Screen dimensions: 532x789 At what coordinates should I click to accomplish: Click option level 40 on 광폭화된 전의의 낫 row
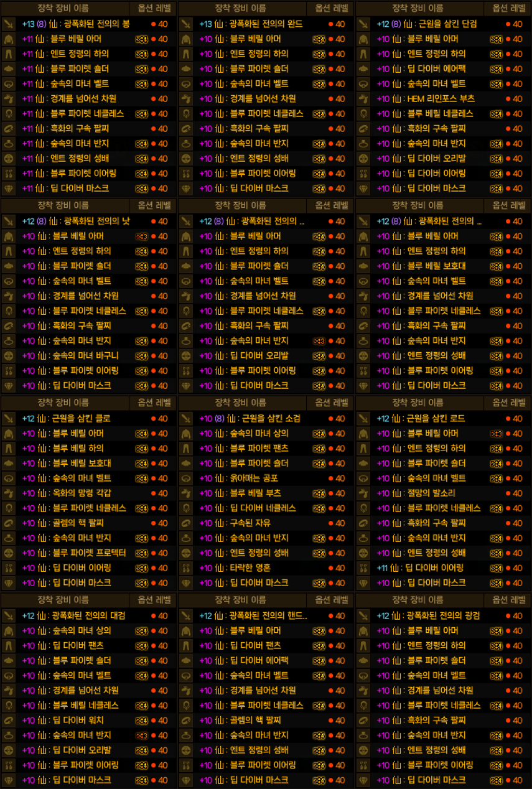[x=163, y=222]
